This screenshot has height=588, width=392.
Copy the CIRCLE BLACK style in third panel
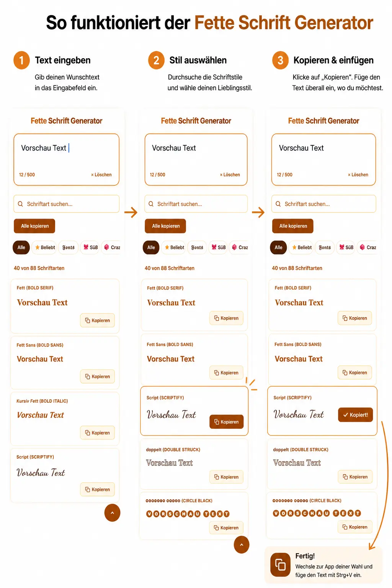(x=355, y=527)
